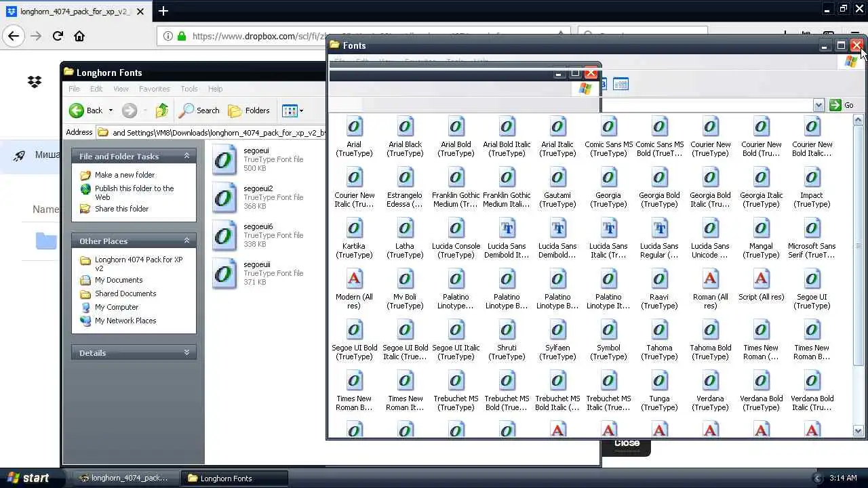This screenshot has height=488, width=868.
Task: Open the Back button history dropdown arrow
Action: pyautogui.click(x=111, y=110)
